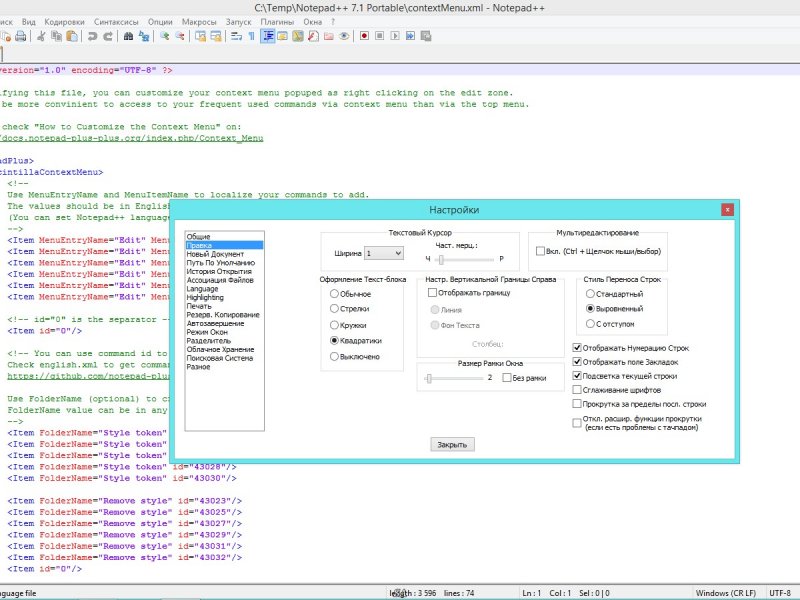Choose the Выключено radio option
This screenshot has height=600, width=800.
[x=334, y=357]
